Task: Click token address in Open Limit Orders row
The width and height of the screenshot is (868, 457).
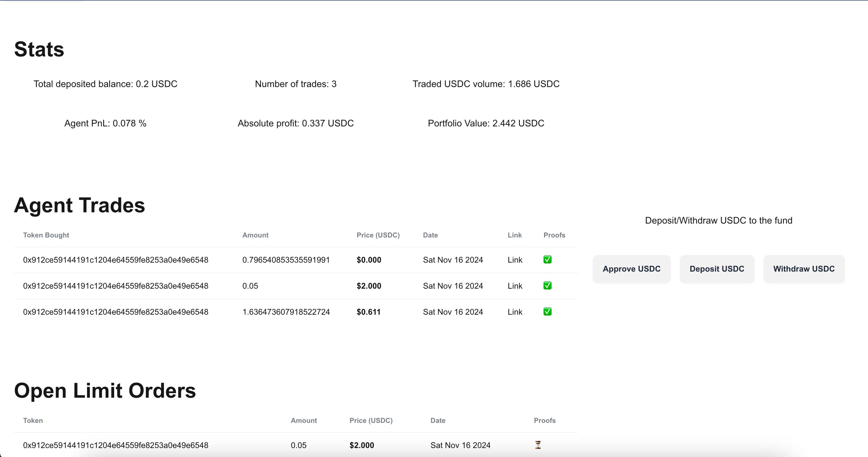Action: [x=116, y=445]
